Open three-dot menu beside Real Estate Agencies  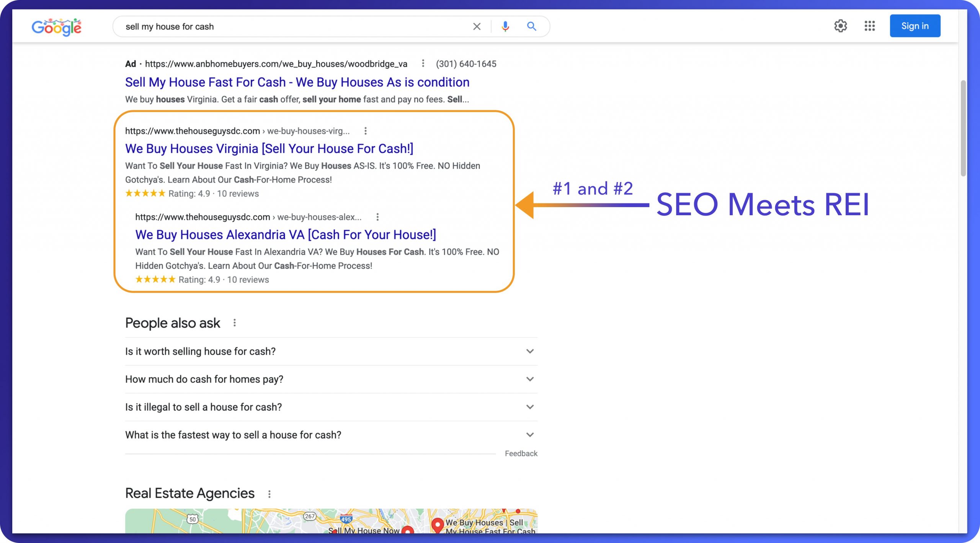pyautogui.click(x=269, y=494)
